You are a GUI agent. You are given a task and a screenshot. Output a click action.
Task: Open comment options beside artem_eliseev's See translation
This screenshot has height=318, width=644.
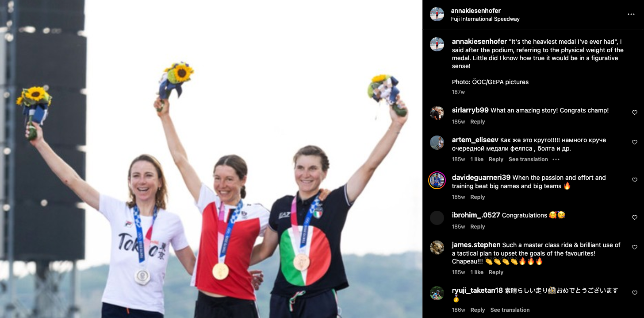(x=556, y=159)
